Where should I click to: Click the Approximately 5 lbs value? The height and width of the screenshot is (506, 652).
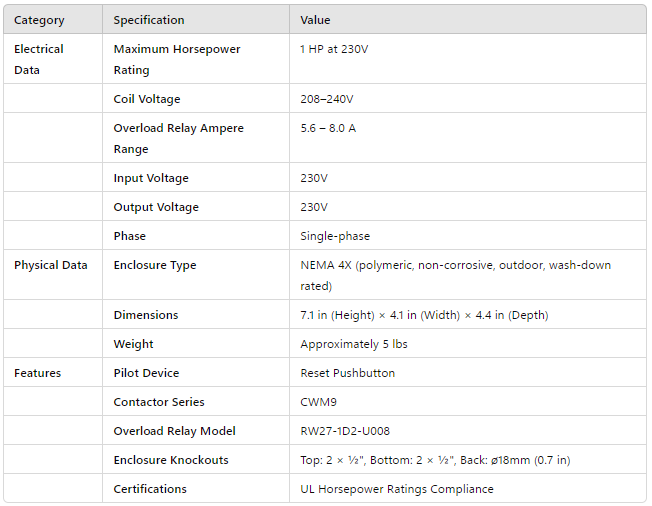pyautogui.click(x=354, y=344)
